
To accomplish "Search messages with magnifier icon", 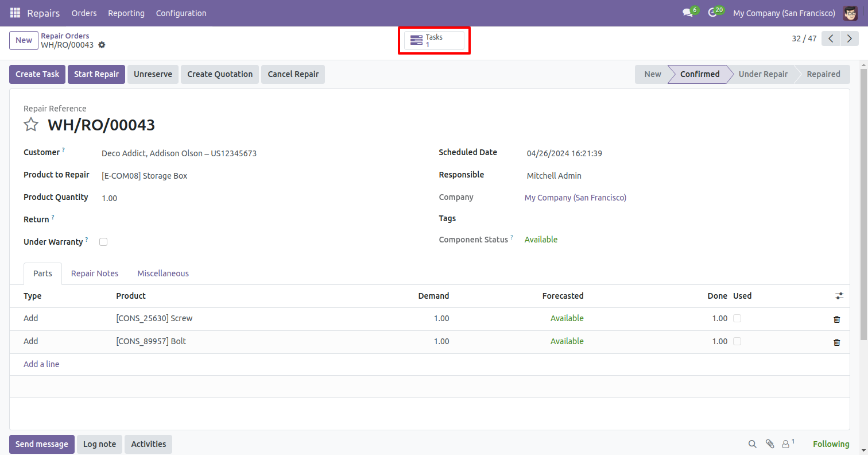I will click(x=752, y=444).
